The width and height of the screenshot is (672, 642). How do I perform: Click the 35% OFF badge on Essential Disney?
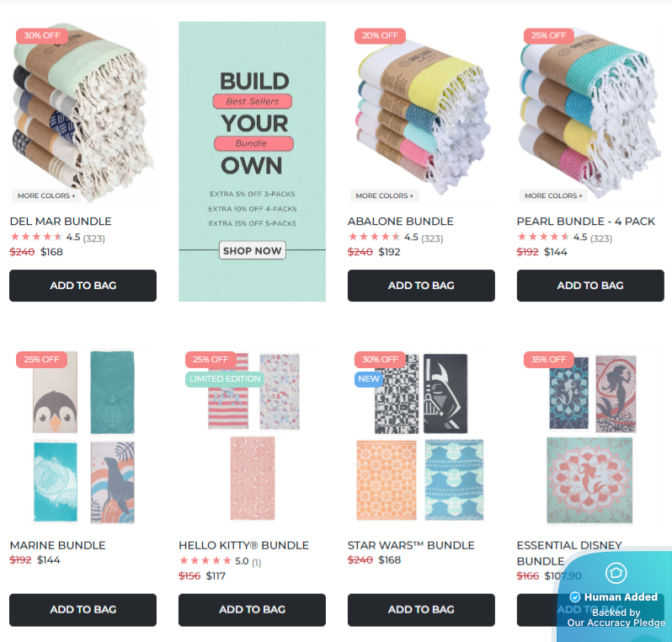pyautogui.click(x=548, y=360)
